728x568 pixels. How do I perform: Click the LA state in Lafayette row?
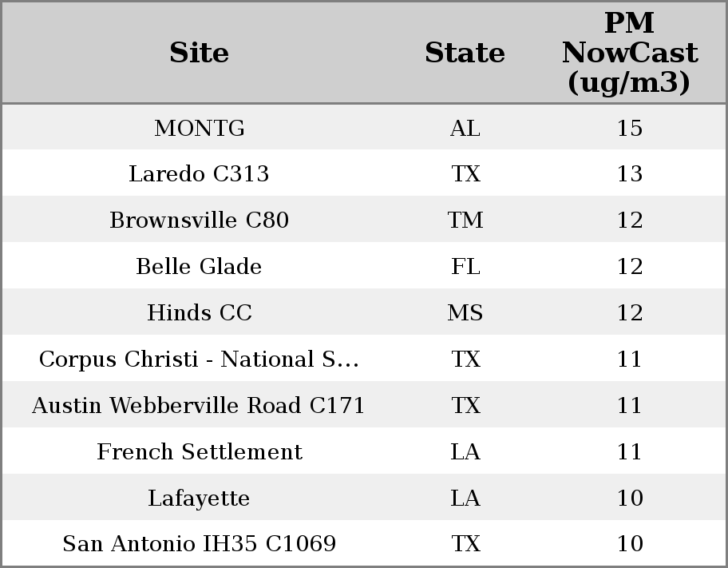pyautogui.click(x=465, y=498)
